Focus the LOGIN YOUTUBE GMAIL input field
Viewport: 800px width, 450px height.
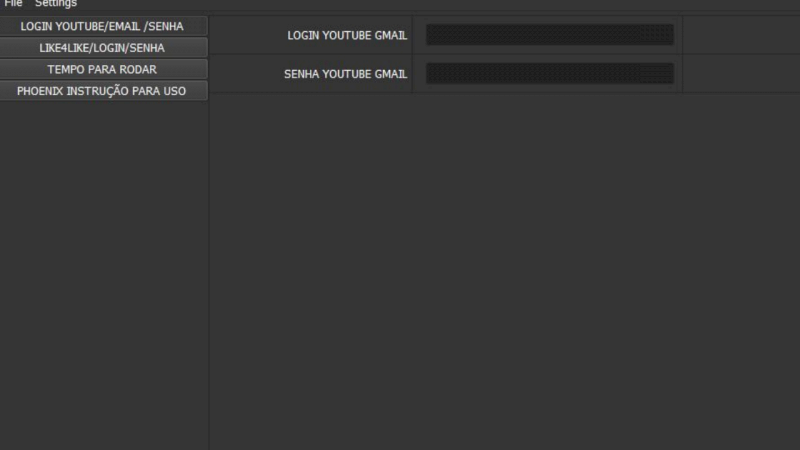point(549,35)
